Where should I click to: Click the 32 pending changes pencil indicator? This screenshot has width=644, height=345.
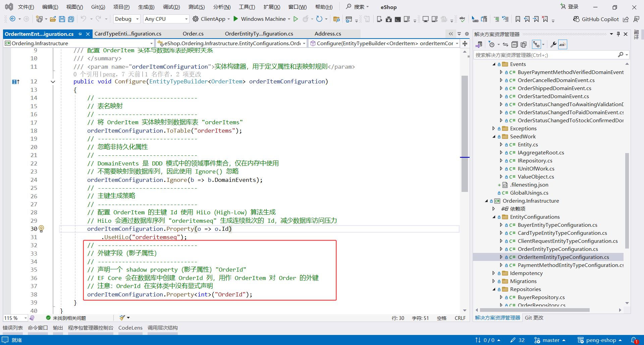coord(518,340)
